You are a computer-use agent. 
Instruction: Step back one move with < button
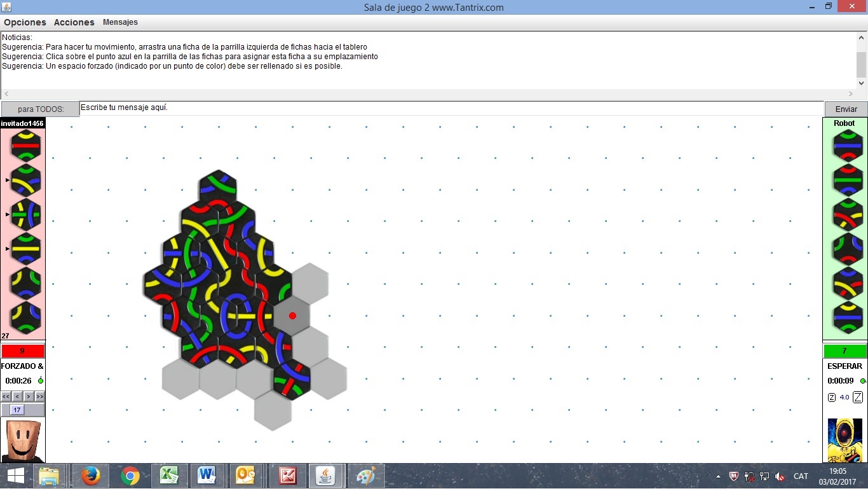(17, 396)
